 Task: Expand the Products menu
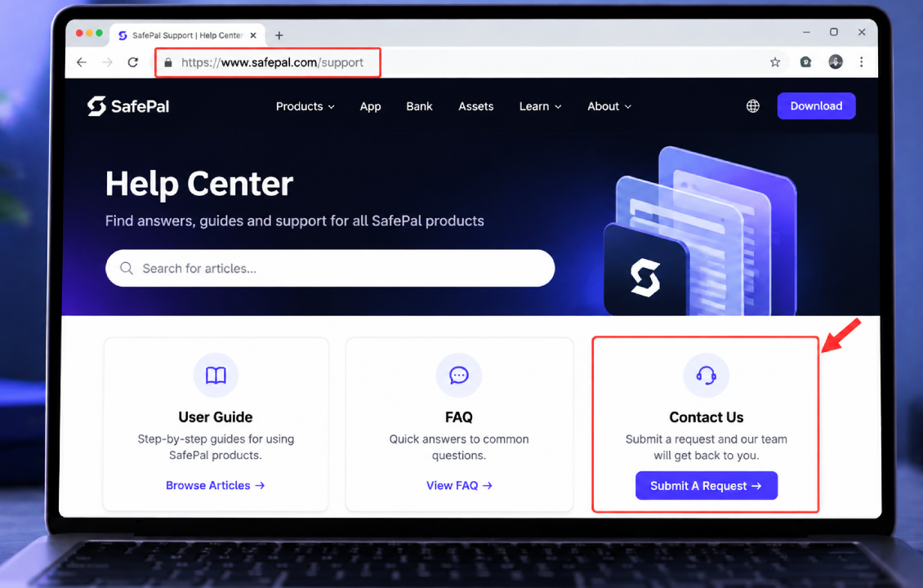[305, 106]
